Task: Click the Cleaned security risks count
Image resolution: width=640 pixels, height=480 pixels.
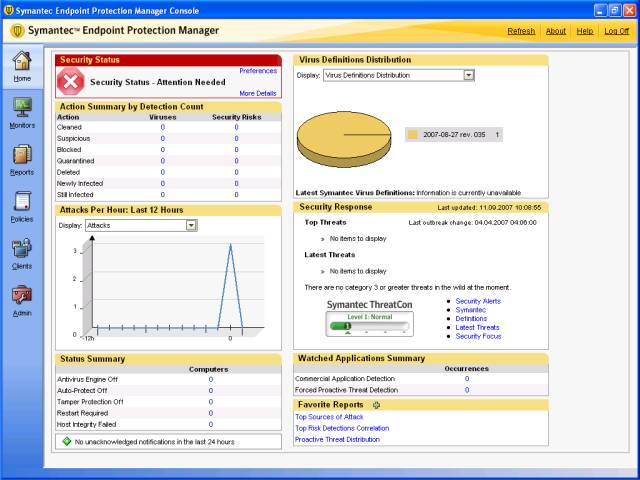Action: tap(236, 127)
